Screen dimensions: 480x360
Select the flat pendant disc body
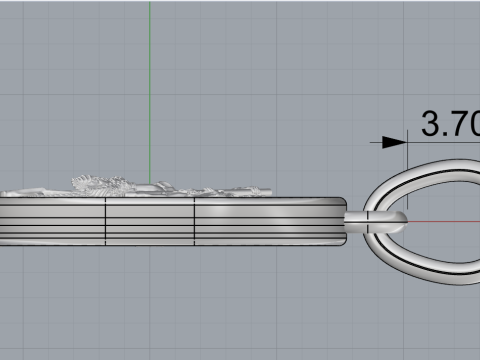(x=173, y=222)
